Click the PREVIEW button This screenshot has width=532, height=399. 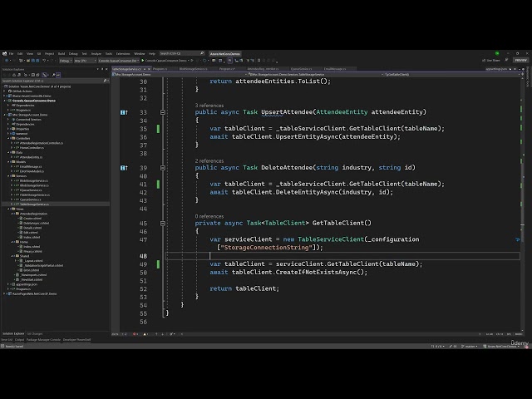click(521, 60)
